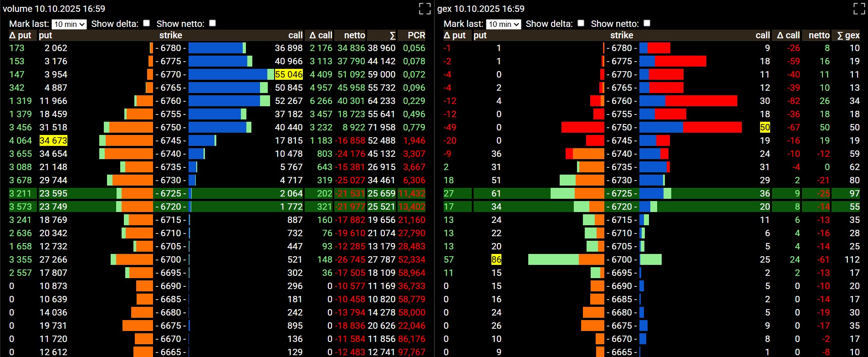Click the strike column header in volume panel
Screen dimensions: 868x357
coord(171,35)
